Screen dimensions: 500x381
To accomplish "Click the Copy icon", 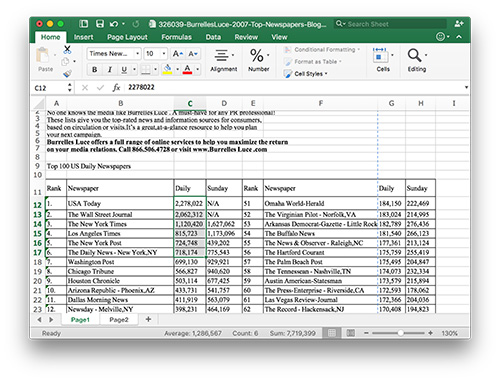I will click(x=65, y=62).
